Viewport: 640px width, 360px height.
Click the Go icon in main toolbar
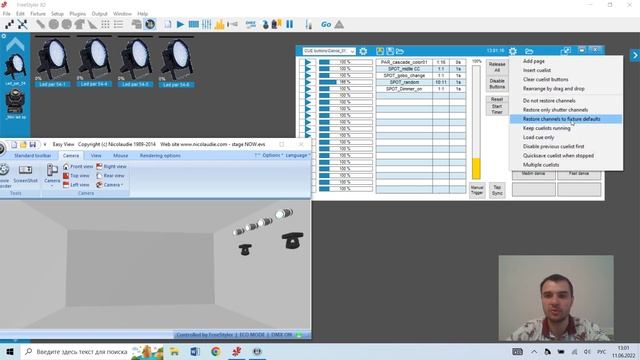point(326,24)
